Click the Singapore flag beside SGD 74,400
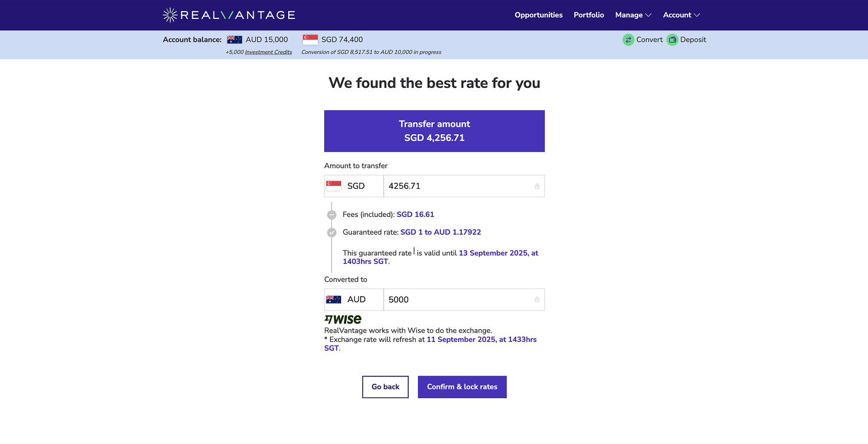 tap(310, 40)
